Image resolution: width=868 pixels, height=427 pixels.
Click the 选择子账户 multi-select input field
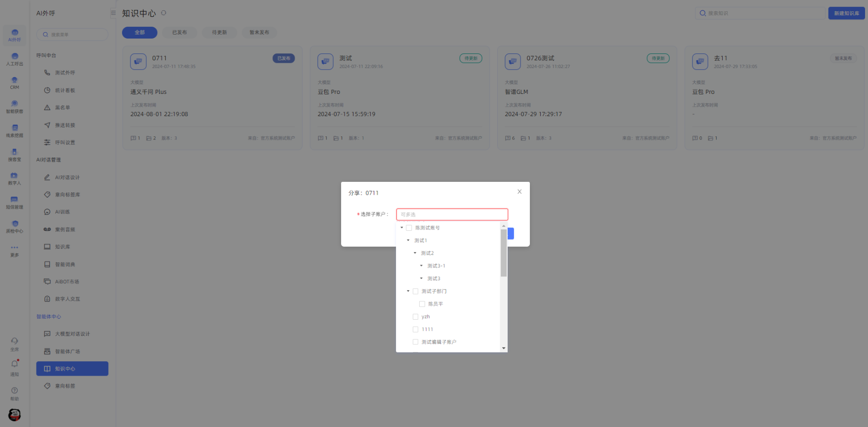pos(452,214)
